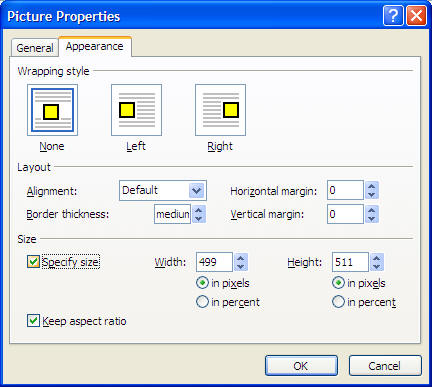Click the Horizontal margin input field

(345, 190)
